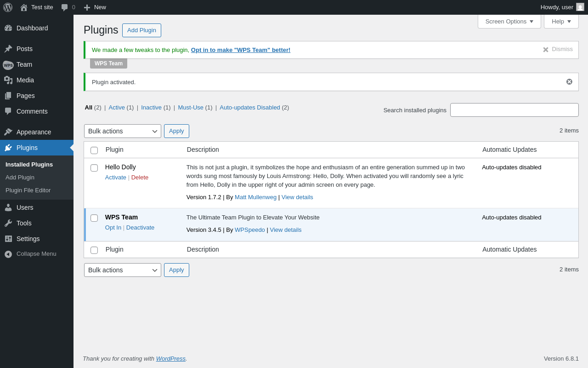
Task: Click the WordPress logo in admin bar
Action: pos(8,7)
